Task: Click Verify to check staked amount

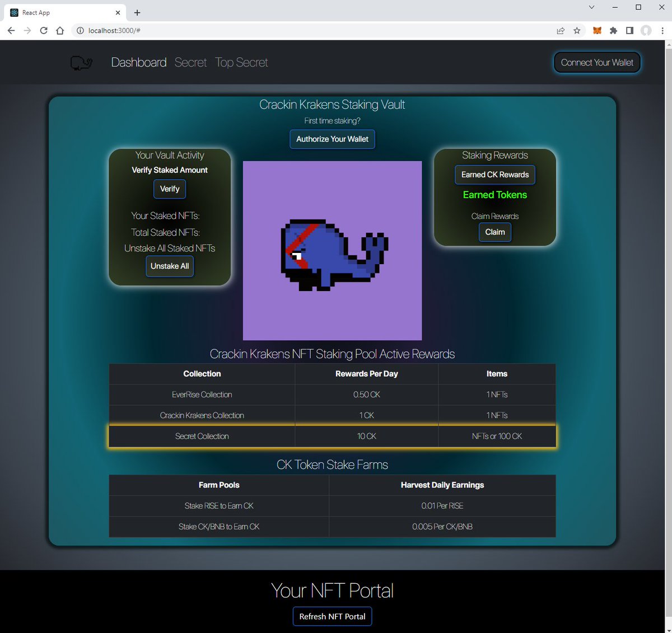Action: tap(169, 189)
